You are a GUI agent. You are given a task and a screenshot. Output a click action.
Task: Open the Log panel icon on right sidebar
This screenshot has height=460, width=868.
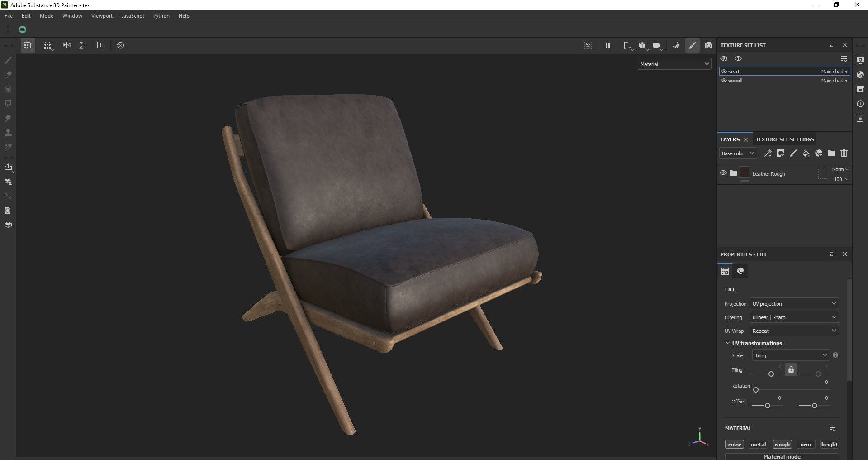860,118
